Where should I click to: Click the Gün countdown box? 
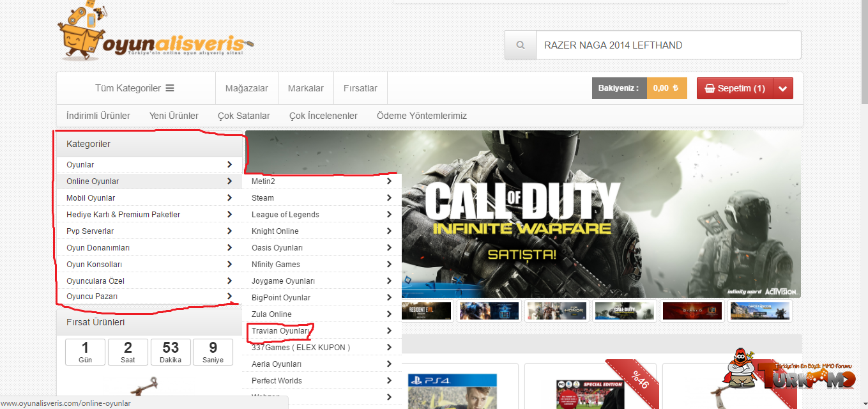[85, 352]
